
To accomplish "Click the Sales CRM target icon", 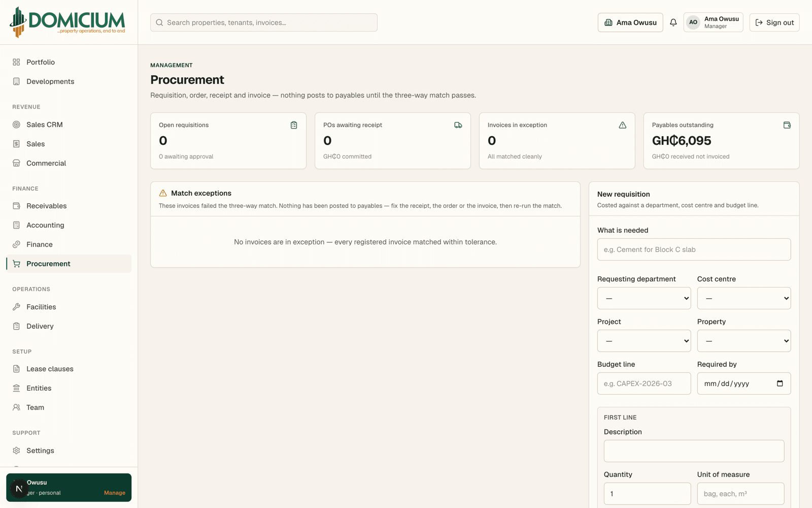I will 16,124.
